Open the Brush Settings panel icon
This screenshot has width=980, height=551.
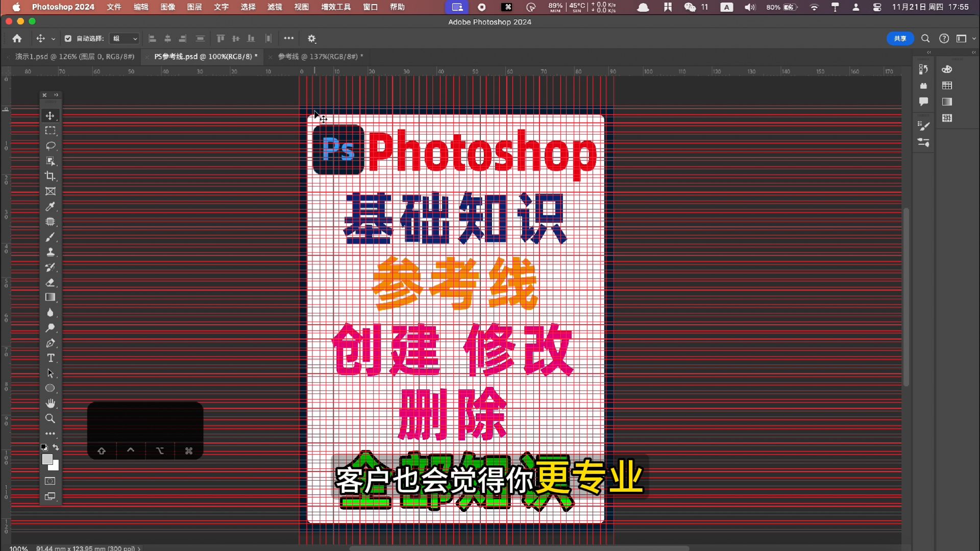click(923, 126)
